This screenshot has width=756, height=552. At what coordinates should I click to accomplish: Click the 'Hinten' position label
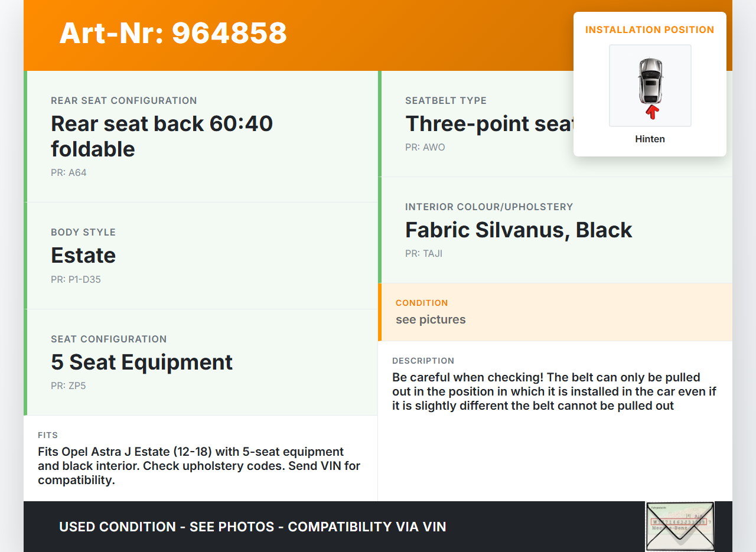click(x=650, y=139)
